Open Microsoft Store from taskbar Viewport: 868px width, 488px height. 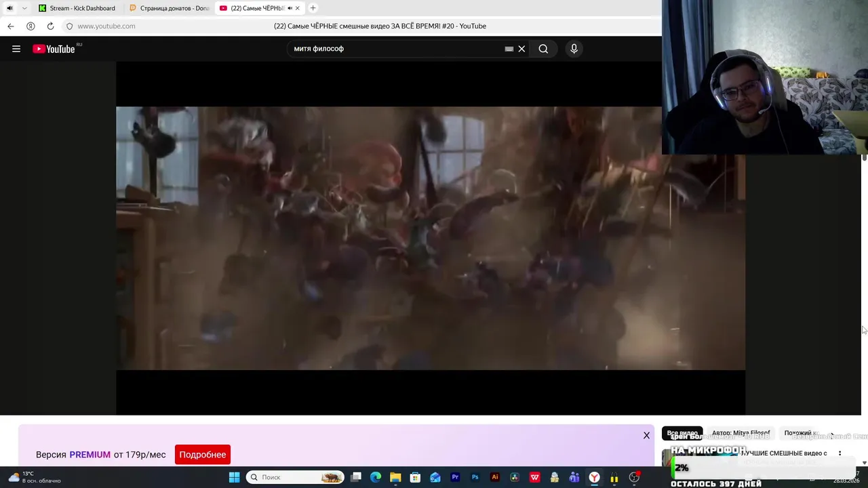[x=415, y=477]
